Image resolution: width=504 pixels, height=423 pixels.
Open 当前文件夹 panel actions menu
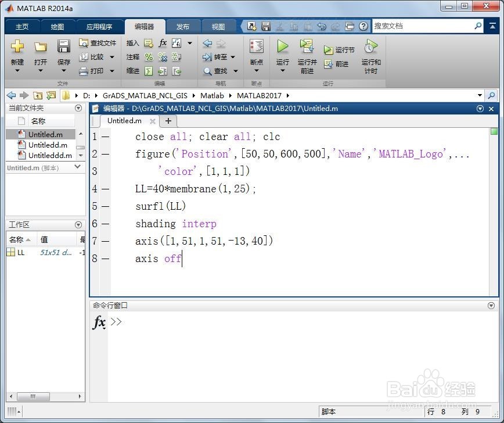78,108
